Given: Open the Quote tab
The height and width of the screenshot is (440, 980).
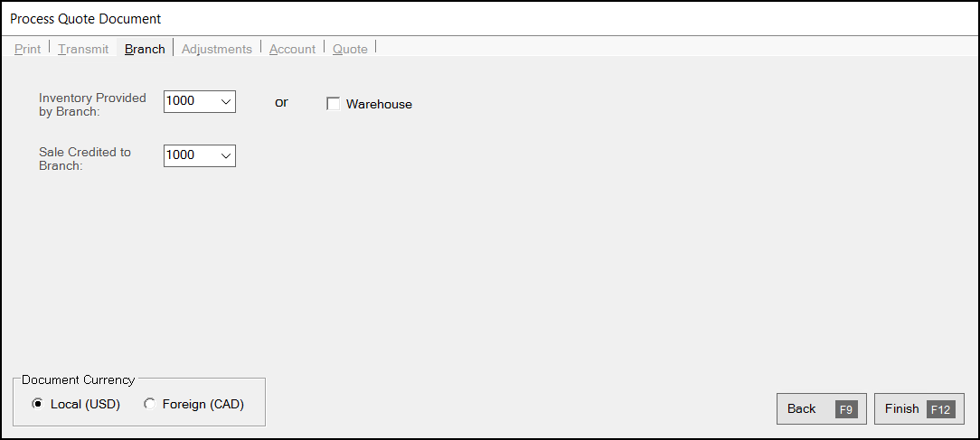Looking at the screenshot, I should 350,49.
